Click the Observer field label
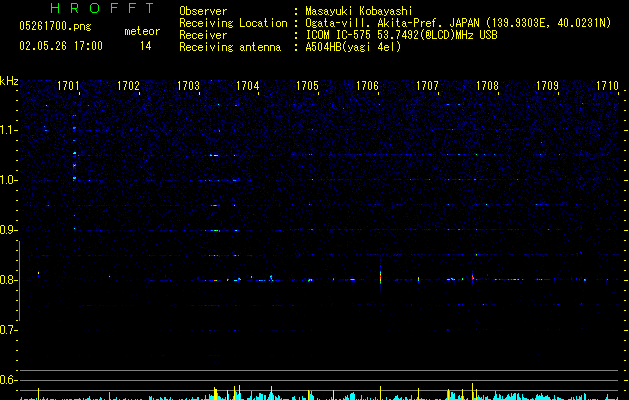The height and width of the screenshot is (400, 629). (x=203, y=11)
